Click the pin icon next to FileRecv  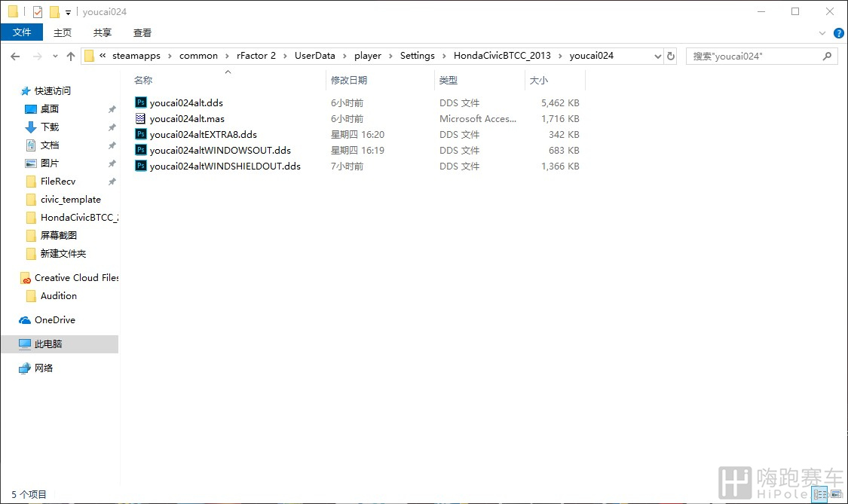112,182
